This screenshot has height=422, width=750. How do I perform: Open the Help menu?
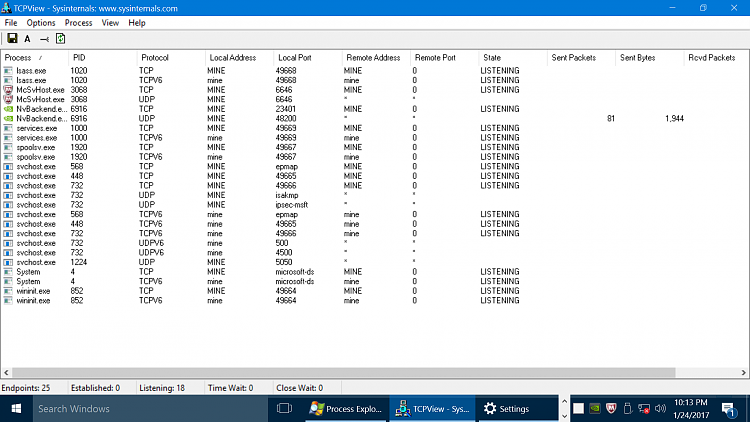pyautogui.click(x=137, y=23)
